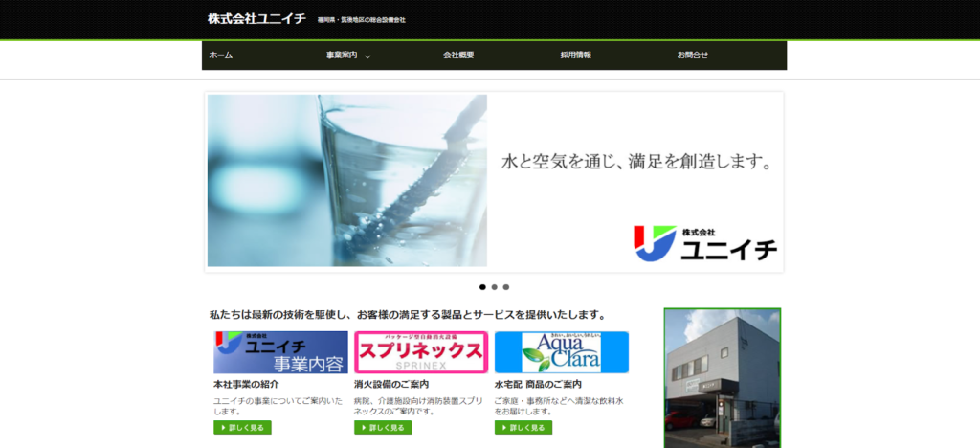Select the first carousel dot
Image resolution: width=980 pixels, height=448 pixels.
tap(482, 286)
